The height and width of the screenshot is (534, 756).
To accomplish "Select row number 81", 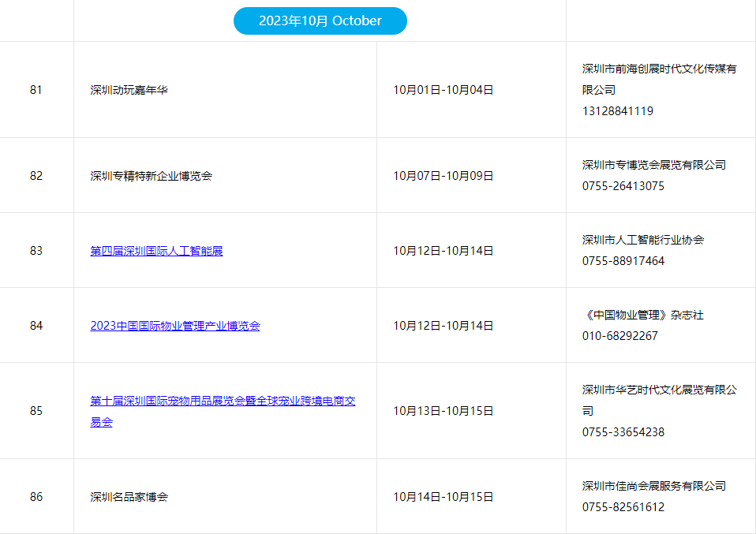I will coord(36,90).
